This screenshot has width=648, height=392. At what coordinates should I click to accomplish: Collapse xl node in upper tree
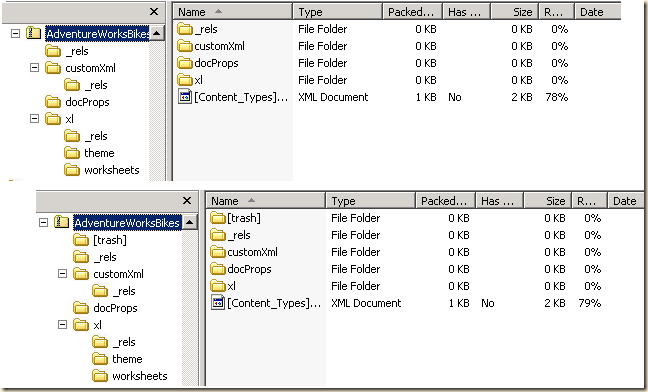pyautogui.click(x=35, y=119)
